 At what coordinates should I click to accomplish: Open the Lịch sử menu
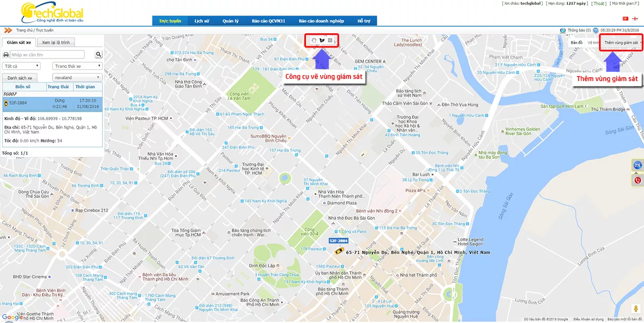click(x=202, y=21)
